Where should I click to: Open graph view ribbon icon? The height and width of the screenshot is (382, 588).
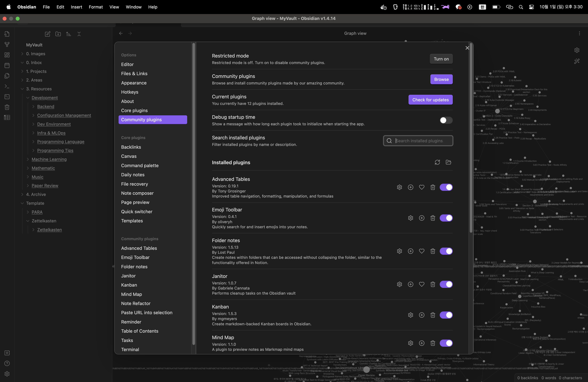click(7, 44)
